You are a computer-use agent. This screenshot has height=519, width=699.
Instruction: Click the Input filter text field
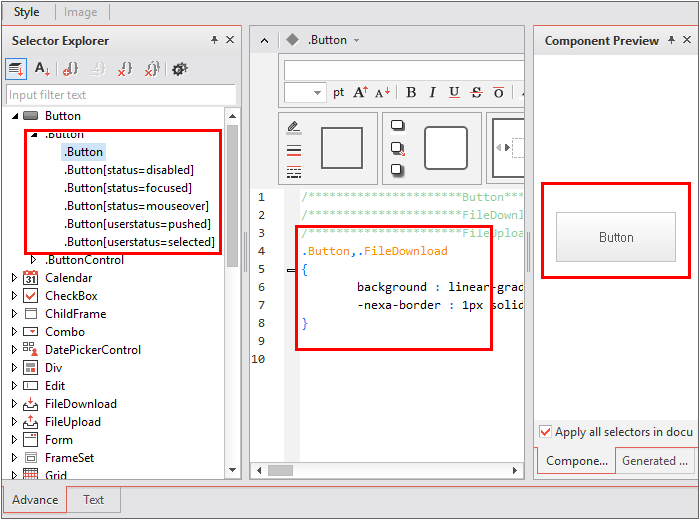coord(120,95)
